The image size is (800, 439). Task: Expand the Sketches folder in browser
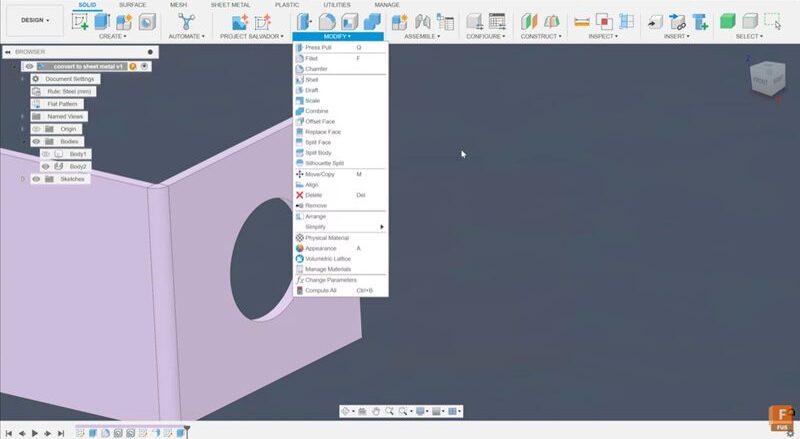click(x=22, y=179)
